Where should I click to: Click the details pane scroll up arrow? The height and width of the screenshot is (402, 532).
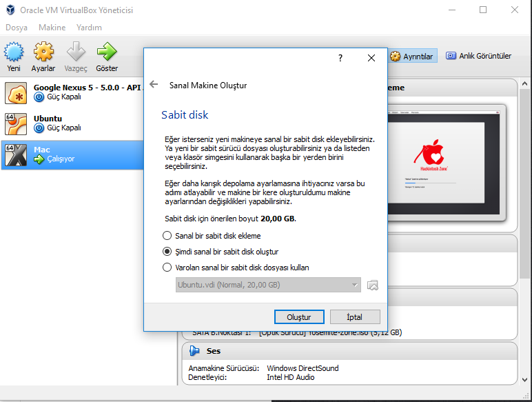524,83
